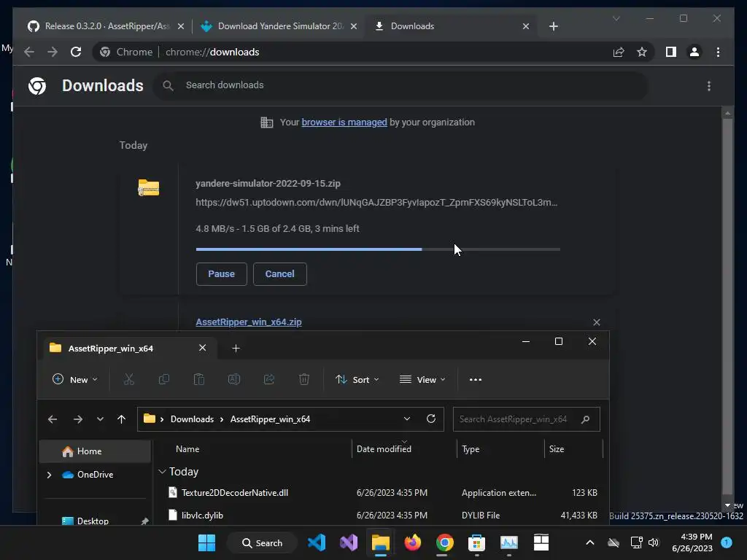Viewport: 747px width, 560px height.
Task: Select Home in Explorer navigation pane
Action: (x=96, y=451)
